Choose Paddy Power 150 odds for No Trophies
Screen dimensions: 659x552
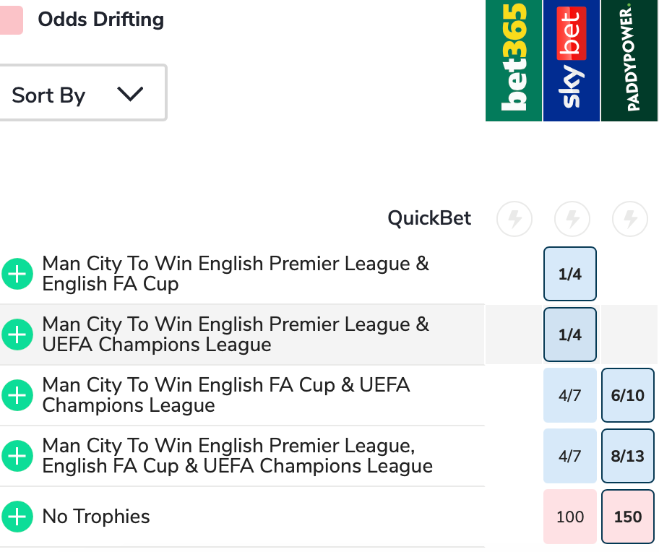point(628,517)
